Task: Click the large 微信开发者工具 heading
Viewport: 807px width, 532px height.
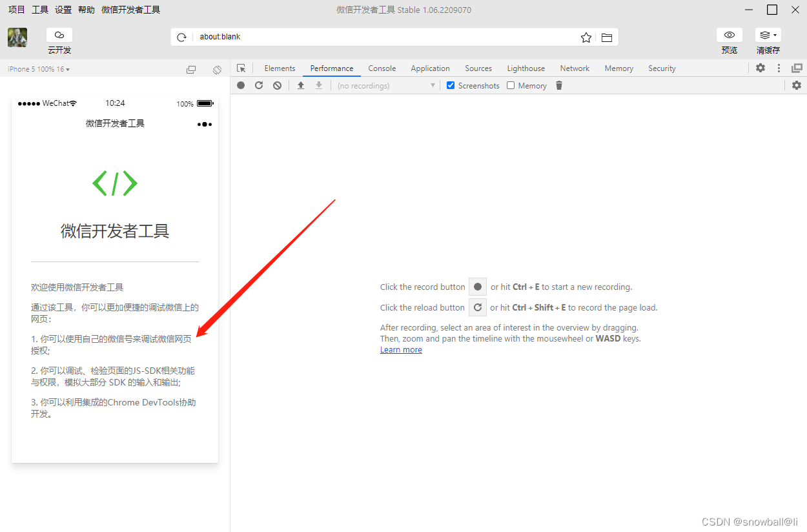Action: pyautogui.click(x=115, y=231)
